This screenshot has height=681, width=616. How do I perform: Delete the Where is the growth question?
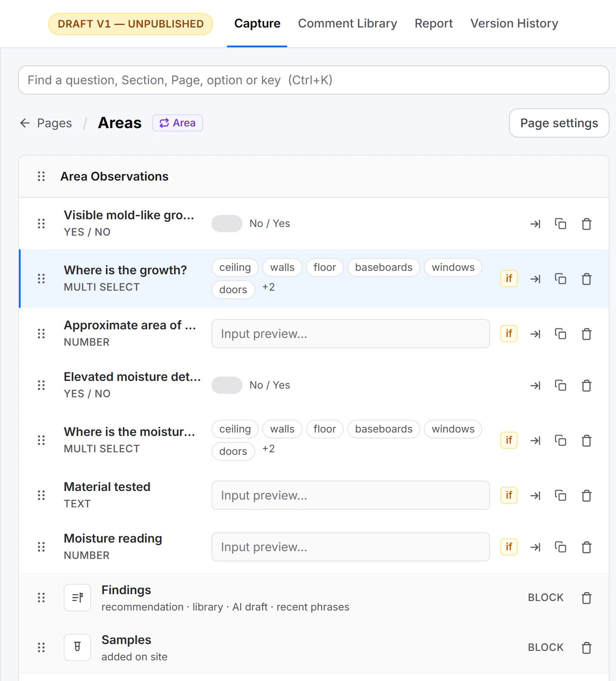click(x=586, y=279)
